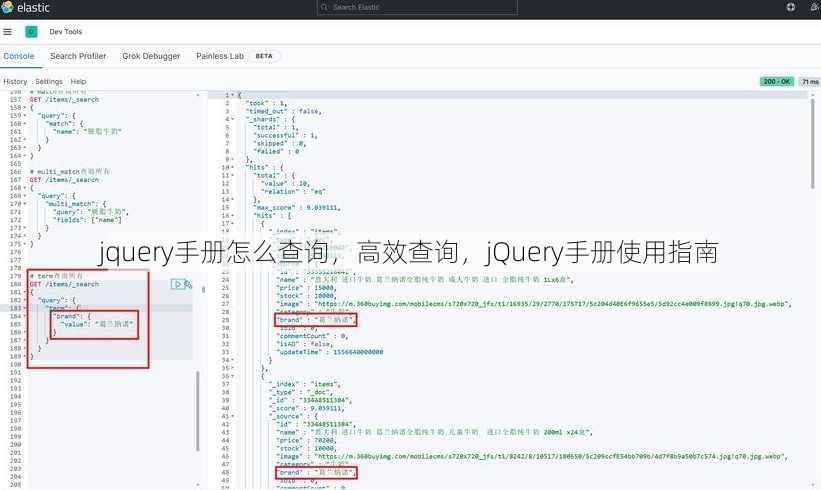Click the # multi_match comment line
Viewport: 821px width, 490px height.
point(70,172)
